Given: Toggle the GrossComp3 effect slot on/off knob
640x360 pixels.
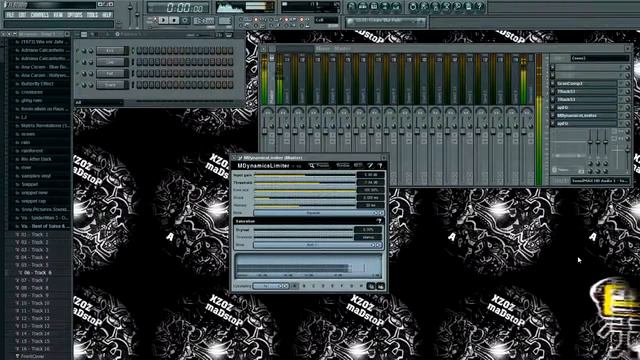Looking at the screenshot, I should click(x=627, y=83).
